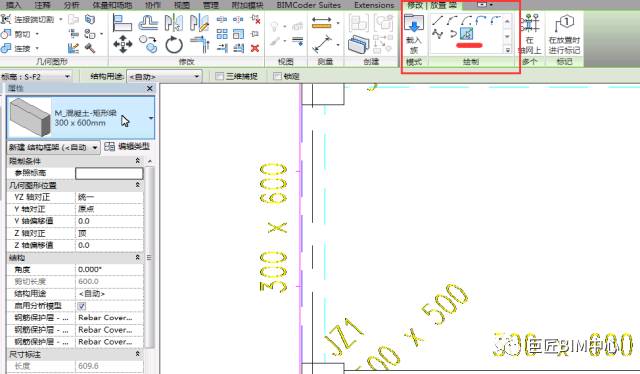
Task: Choose Mirror - Pick Axis tool
Action: pyautogui.click(x=173, y=23)
